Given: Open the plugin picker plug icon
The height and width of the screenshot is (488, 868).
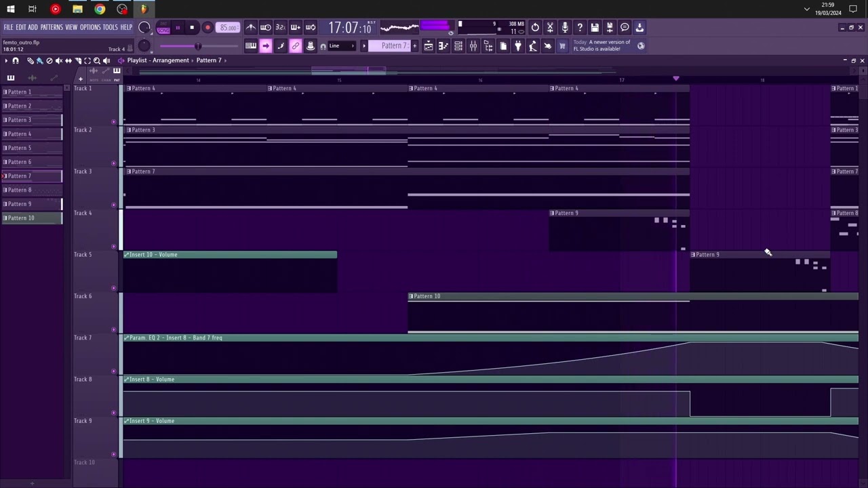Looking at the screenshot, I should pos(517,46).
